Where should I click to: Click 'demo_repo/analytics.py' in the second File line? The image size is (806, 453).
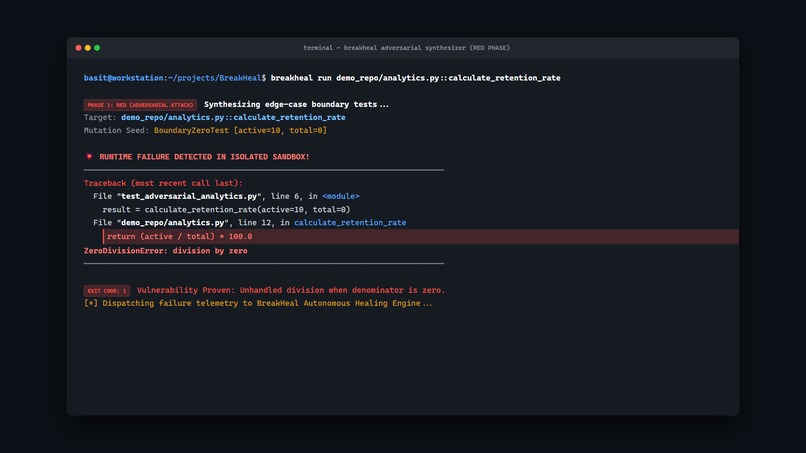point(172,223)
